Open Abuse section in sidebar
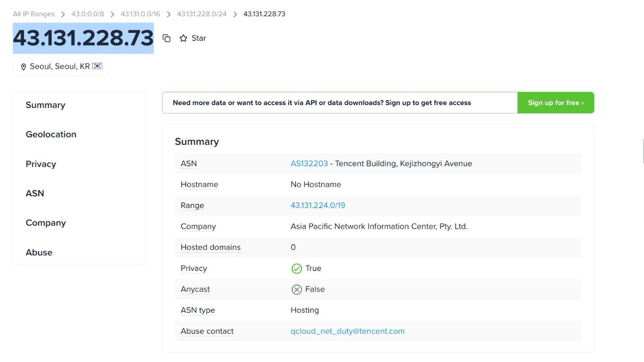The height and width of the screenshot is (362, 644). tap(39, 253)
